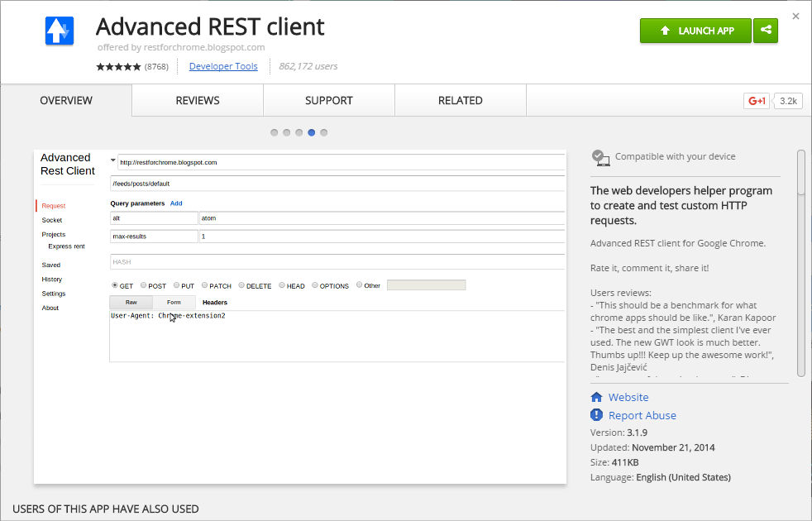Select the first screenshot carousel dot
This screenshot has height=521, width=812.
pos(275,132)
